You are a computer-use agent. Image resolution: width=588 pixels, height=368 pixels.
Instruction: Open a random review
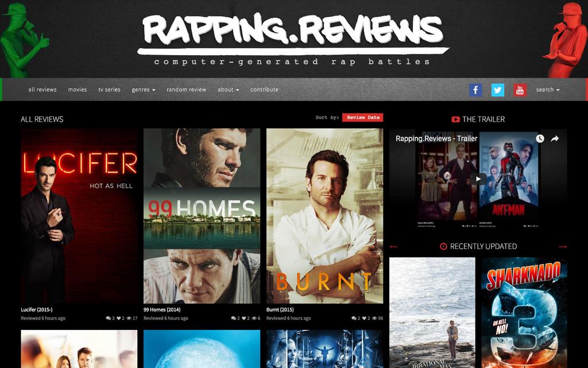pos(187,90)
